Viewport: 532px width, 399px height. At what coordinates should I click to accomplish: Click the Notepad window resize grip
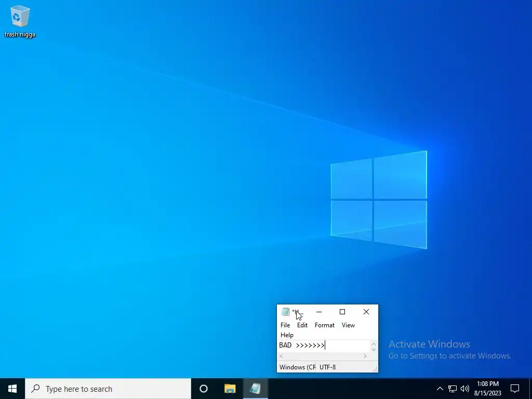point(375,369)
